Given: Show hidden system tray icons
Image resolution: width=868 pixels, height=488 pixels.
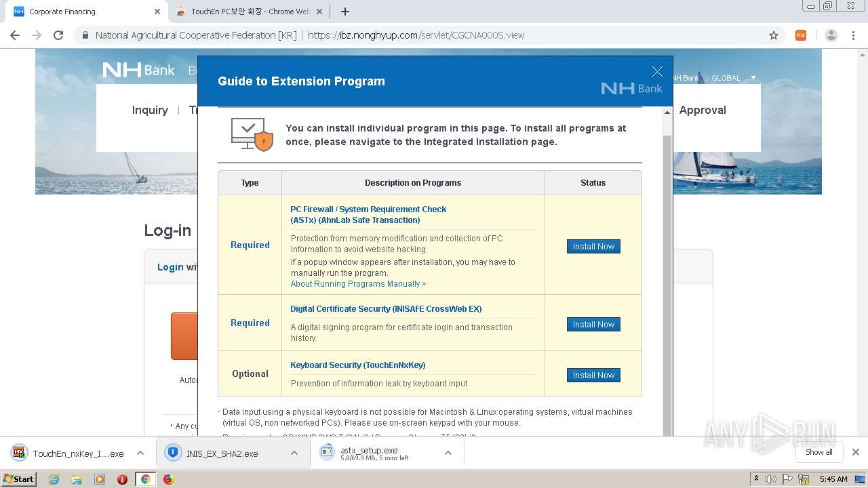Looking at the screenshot, I should (756, 479).
